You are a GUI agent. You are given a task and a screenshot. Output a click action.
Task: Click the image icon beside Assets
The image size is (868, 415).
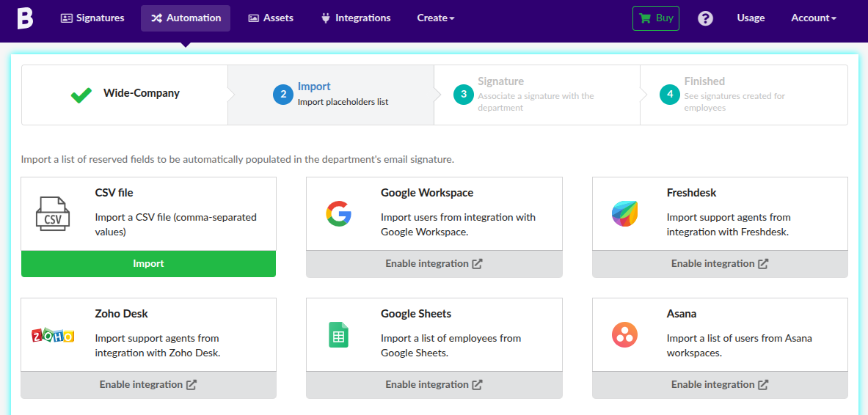pos(254,18)
